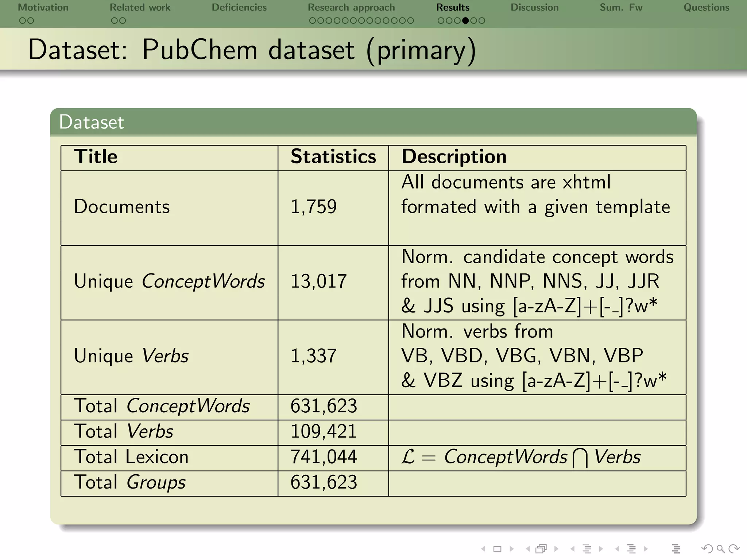Jump to the Results section

(453, 7)
